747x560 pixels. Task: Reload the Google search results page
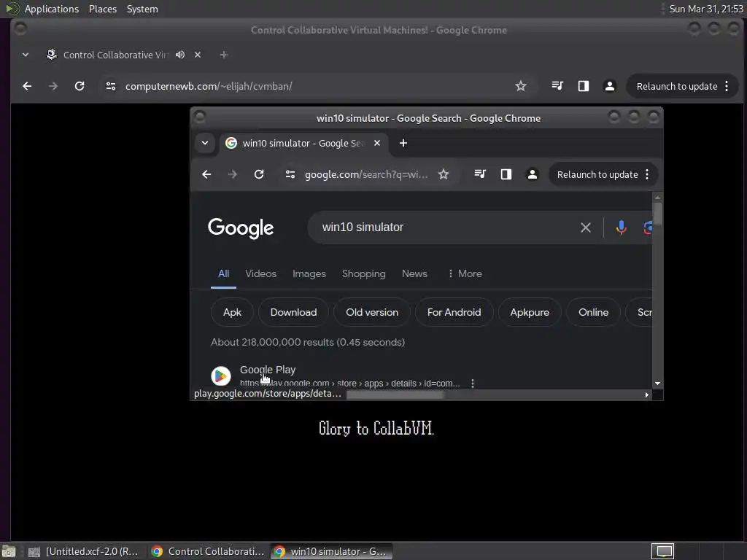pyautogui.click(x=259, y=174)
